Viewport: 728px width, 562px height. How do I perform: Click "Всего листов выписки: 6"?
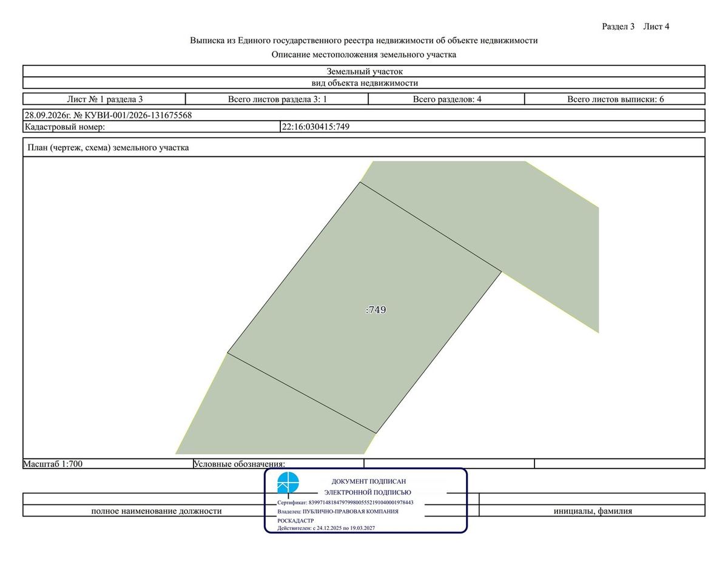pos(615,99)
